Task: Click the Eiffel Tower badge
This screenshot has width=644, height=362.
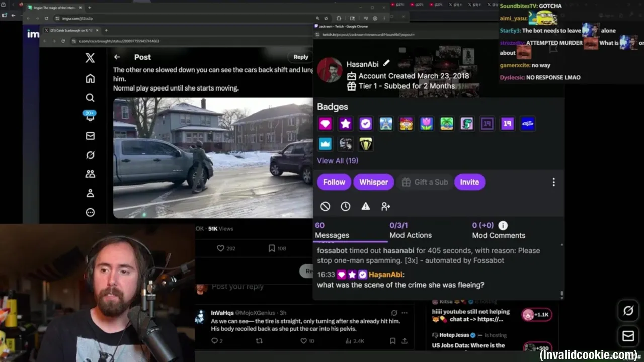Action: click(386, 124)
